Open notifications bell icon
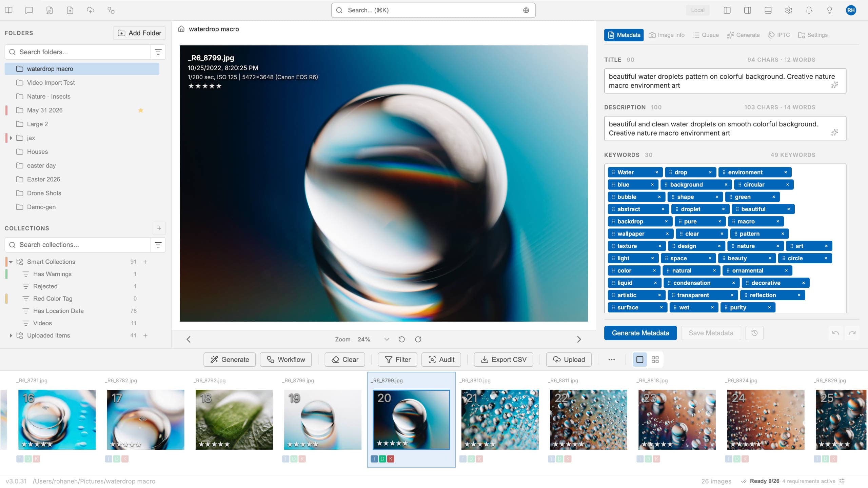The image size is (868, 488). coord(809,10)
